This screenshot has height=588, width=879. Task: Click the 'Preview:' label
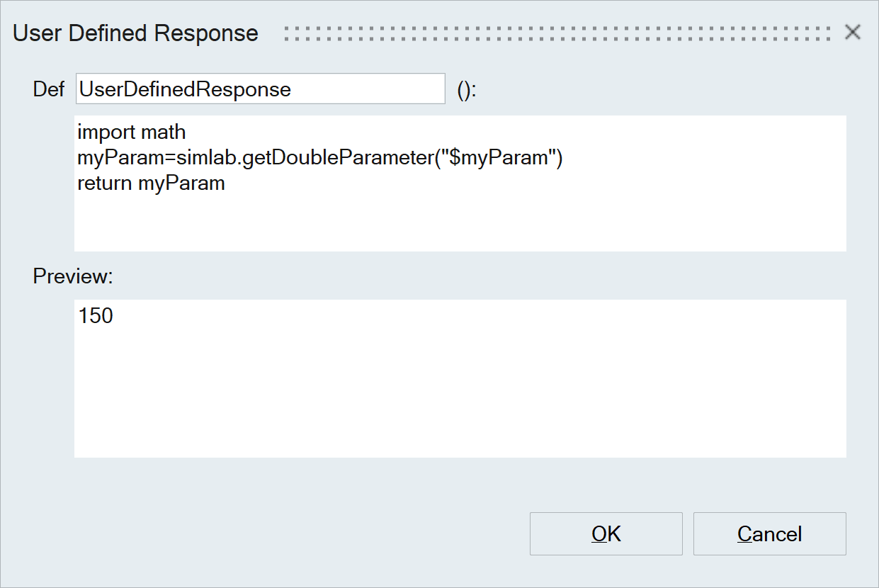(x=73, y=276)
